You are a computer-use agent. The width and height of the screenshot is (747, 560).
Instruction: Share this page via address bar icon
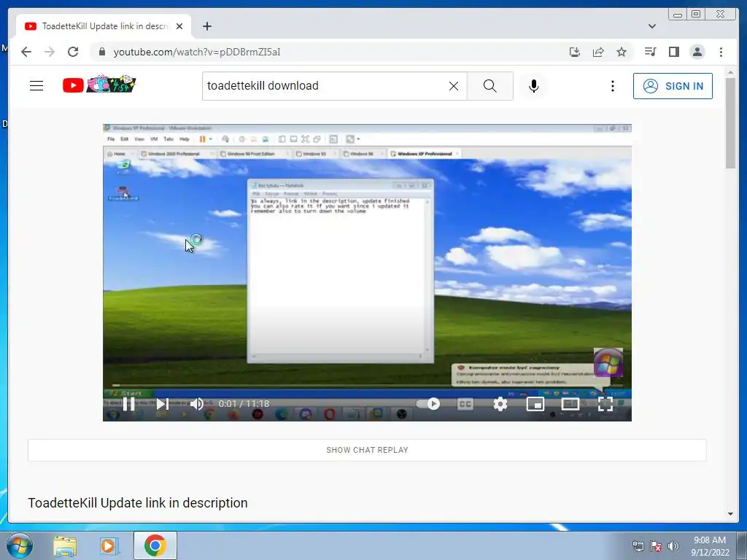[x=598, y=52]
